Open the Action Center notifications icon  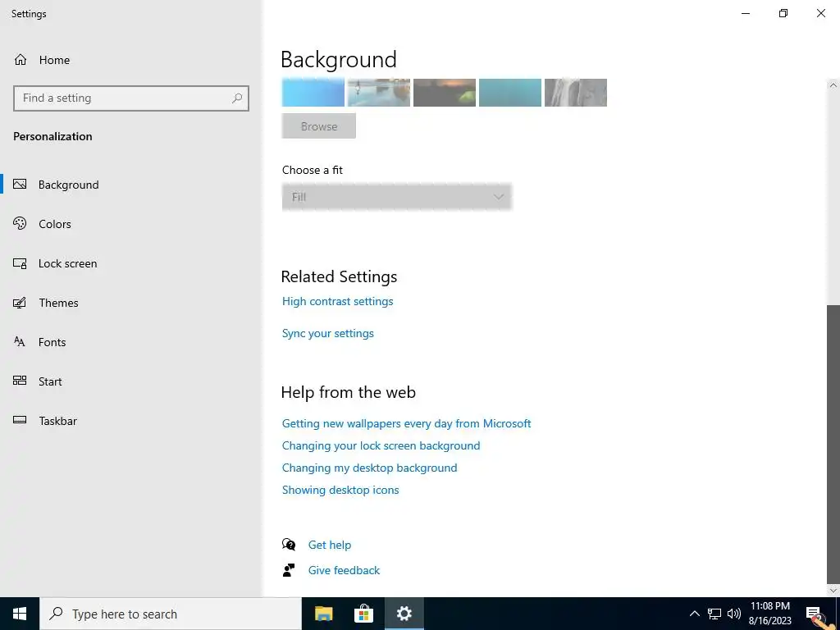tap(813, 614)
